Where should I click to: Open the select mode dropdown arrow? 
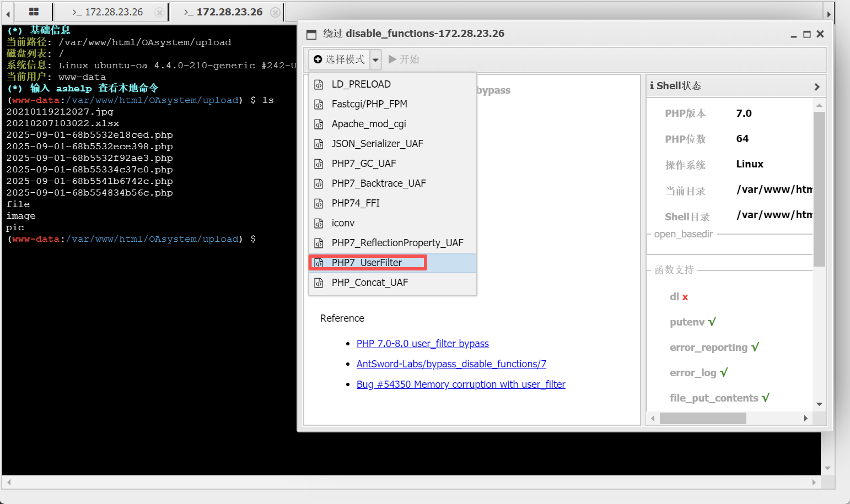pos(375,59)
